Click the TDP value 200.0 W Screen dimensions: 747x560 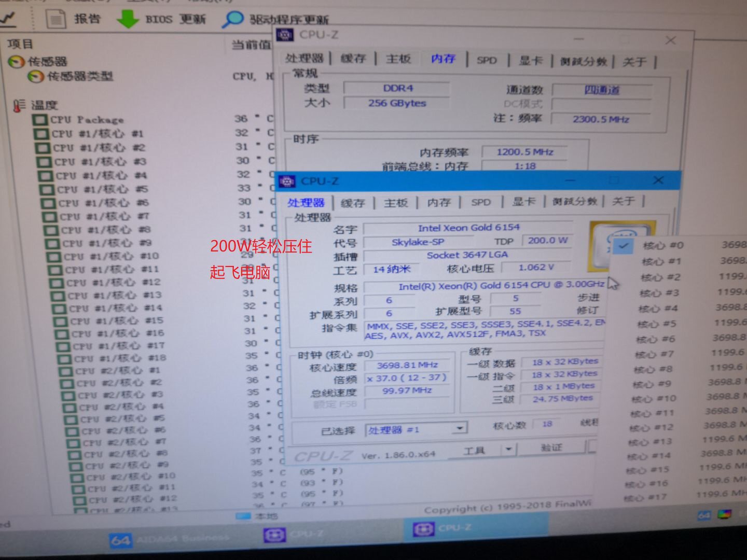coord(547,241)
